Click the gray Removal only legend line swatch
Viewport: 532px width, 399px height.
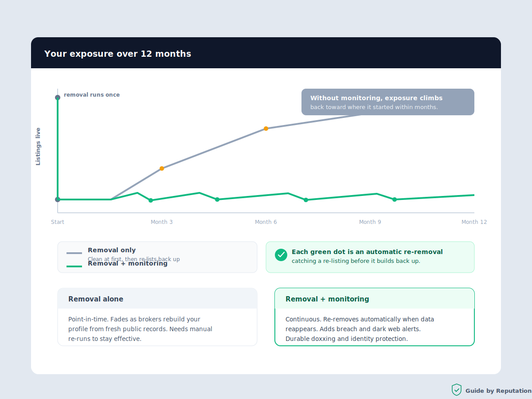tap(74, 253)
